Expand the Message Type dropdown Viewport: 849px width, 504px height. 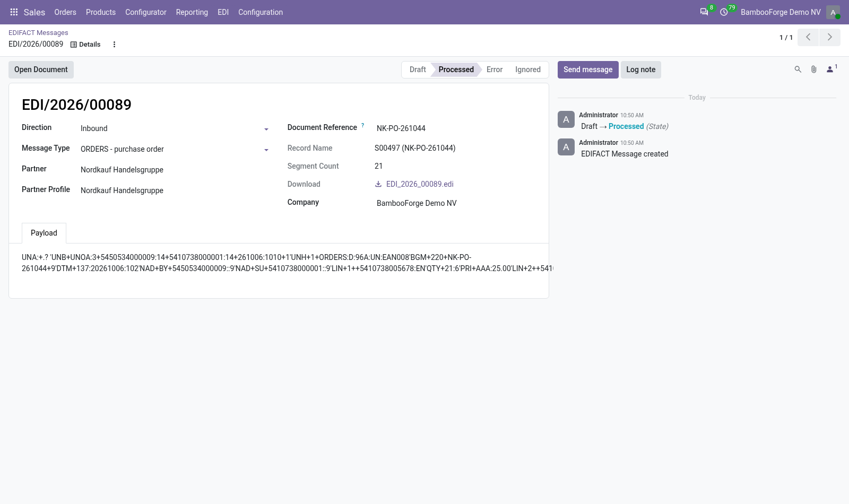click(x=175, y=149)
